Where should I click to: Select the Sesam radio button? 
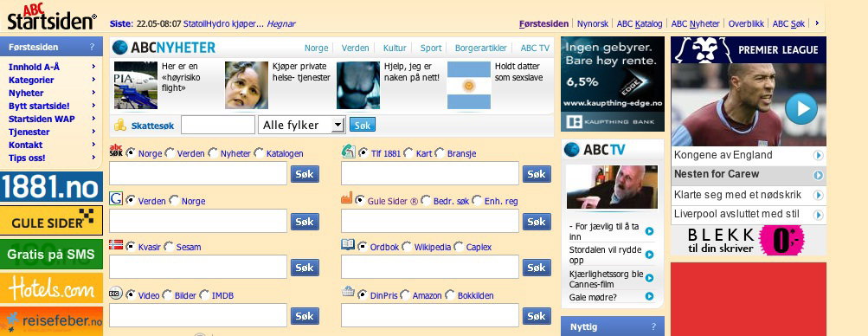169,246
